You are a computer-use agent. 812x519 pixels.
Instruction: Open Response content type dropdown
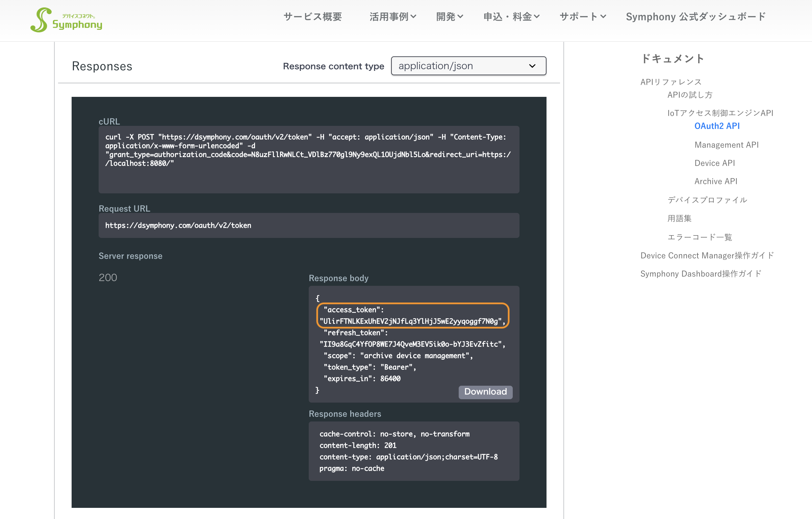click(468, 66)
